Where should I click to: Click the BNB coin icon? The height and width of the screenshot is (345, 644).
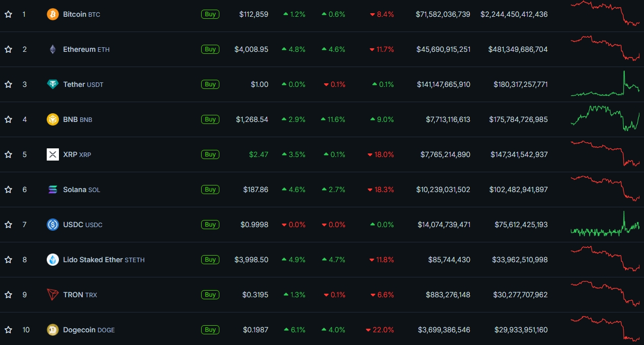click(53, 119)
